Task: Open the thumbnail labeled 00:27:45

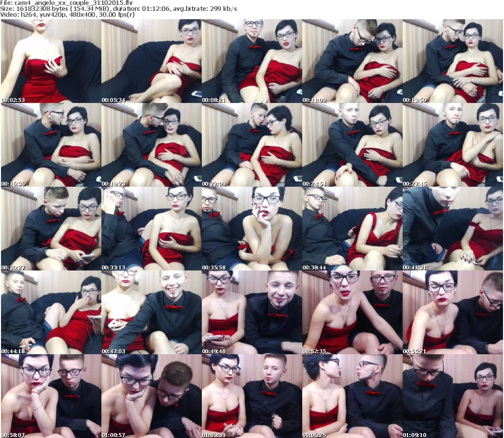Action: 453,145
